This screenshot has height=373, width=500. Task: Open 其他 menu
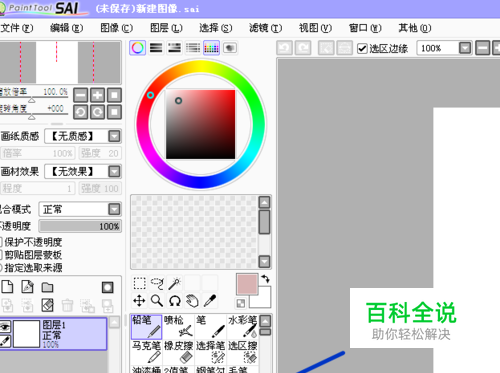tap(415, 28)
